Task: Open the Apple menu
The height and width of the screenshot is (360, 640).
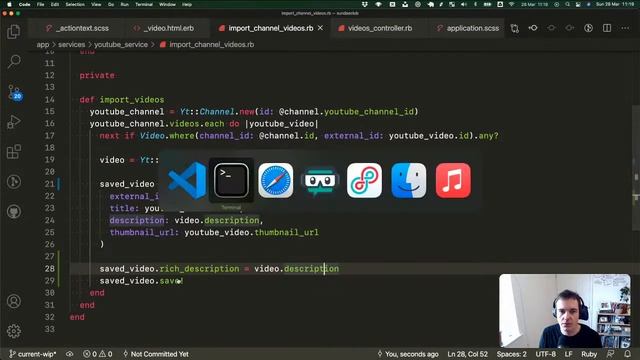Action: click(9, 4)
